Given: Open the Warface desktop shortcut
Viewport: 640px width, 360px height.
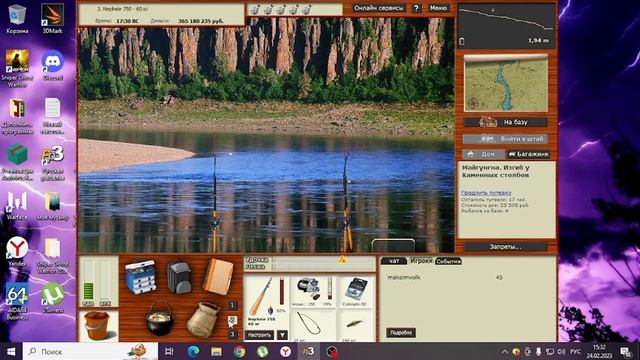Looking at the screenshot, I should (17, 206).
